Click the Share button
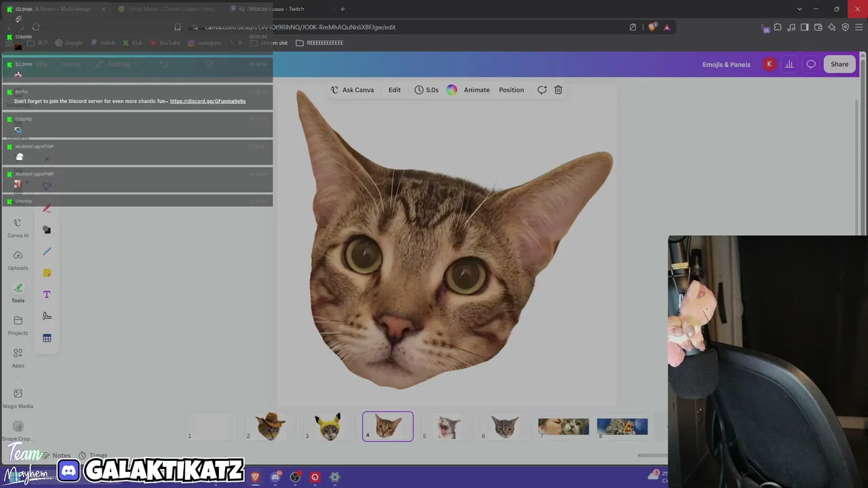This screenshot has height=488, width=868. coord(840,64)
